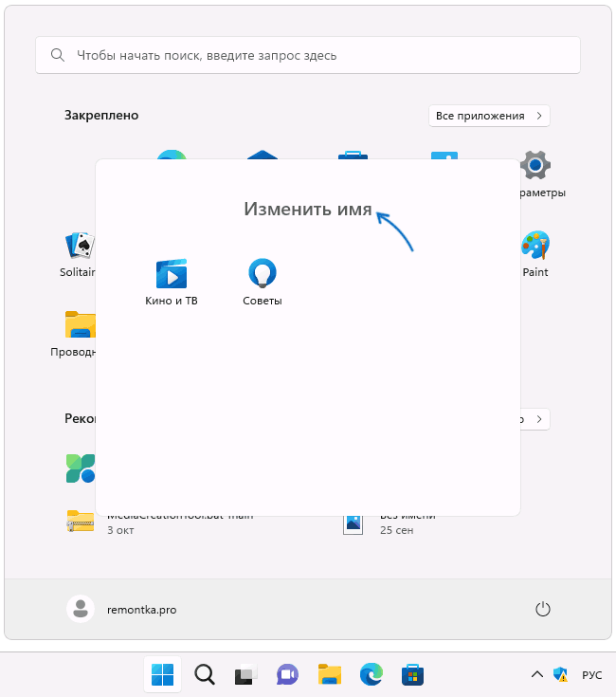This screenshot has height=697, width=616.
Task: Click the Изменить имя folder name field
Action: coord(307,209)
